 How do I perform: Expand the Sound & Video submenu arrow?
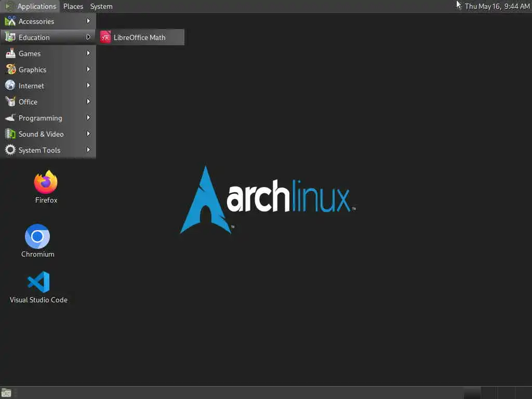coord(88,134)
